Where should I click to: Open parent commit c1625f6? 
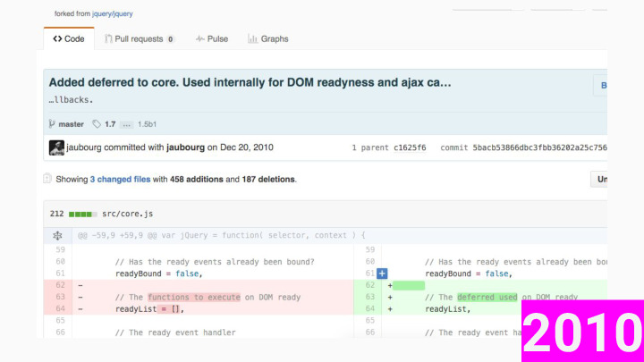[411, 147]
